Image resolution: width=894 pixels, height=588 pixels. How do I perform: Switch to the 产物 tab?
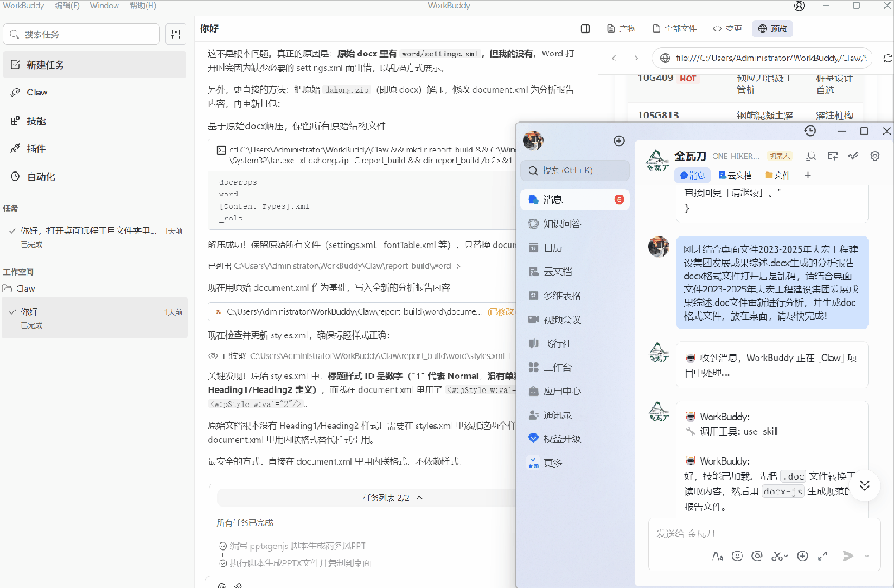click(x=621, y=28)
